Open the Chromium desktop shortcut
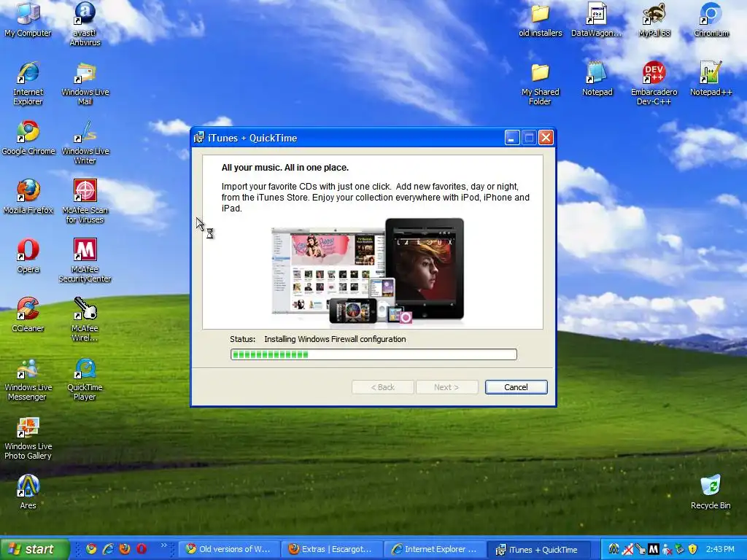This screenshot has height=560, width=747. [711, 19]
